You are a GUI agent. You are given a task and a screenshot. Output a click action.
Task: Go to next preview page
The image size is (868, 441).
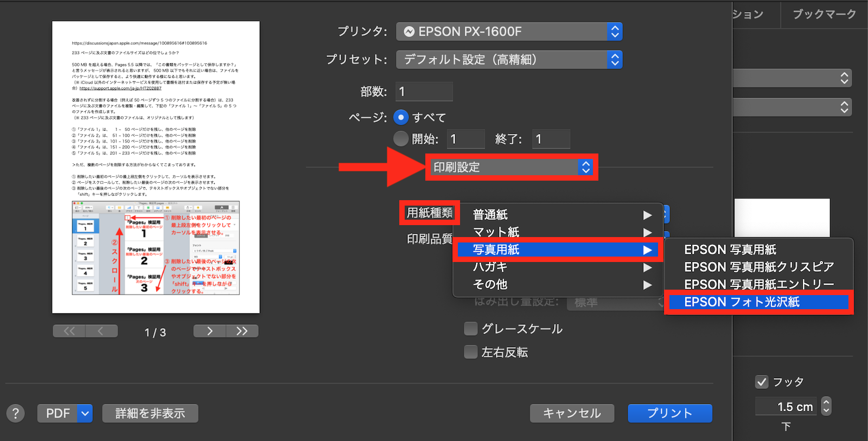click(209, 331)
